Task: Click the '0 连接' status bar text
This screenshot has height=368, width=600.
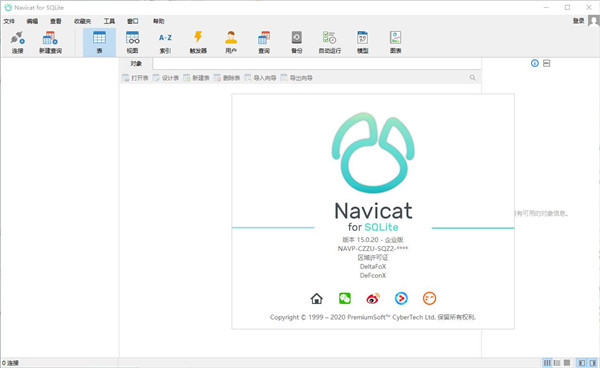Action: tap(10, 363)
